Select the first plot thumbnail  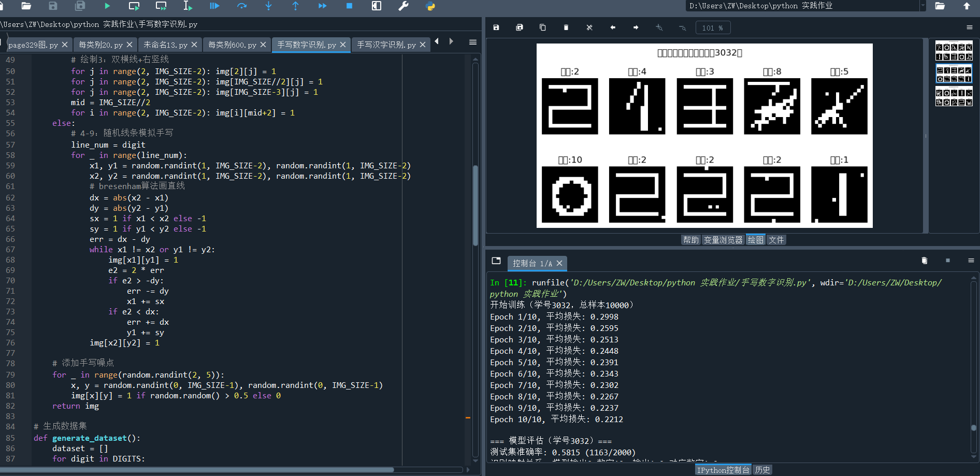(x=954, y=51)
